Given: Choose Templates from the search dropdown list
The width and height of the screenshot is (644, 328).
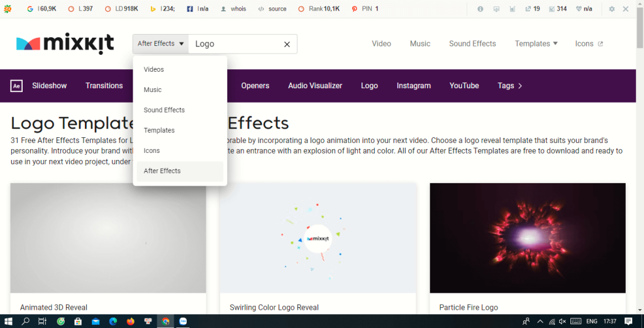Looking at the screenshot, I should tap(180, 130).
